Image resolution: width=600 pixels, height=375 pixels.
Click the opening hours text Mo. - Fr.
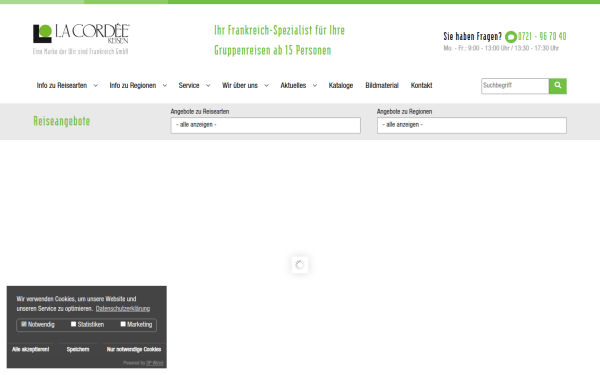(501, 48)
